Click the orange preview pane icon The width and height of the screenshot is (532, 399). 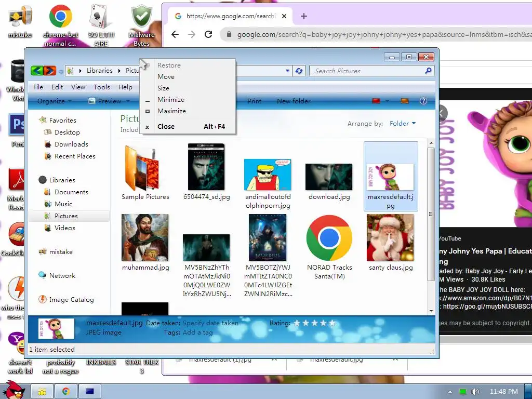[x=404, y=101]
